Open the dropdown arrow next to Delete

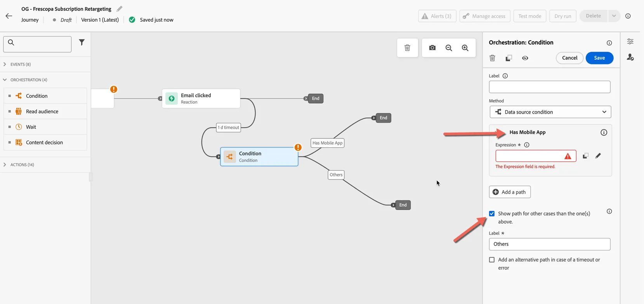(614, 16)
